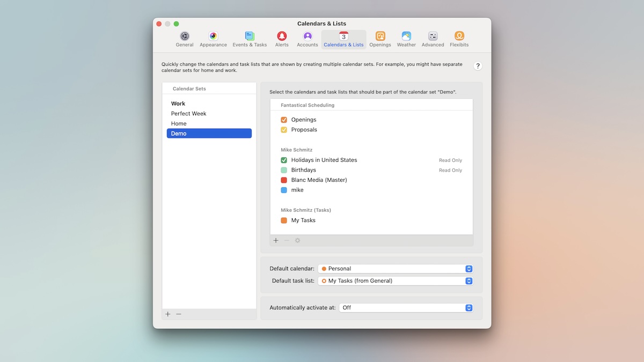Open the Advanced preferences pane

(433, 40)
